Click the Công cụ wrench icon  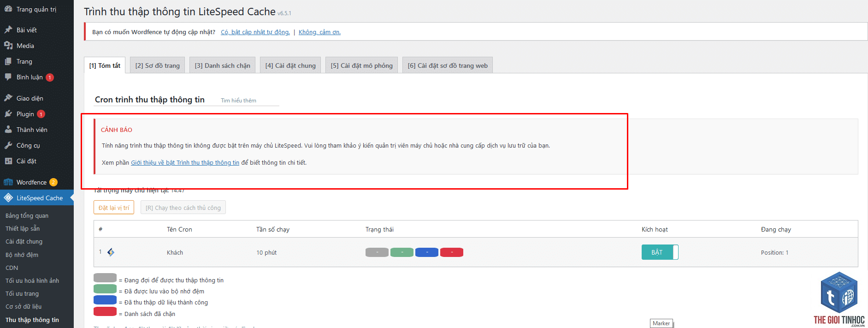pos(8,145)
